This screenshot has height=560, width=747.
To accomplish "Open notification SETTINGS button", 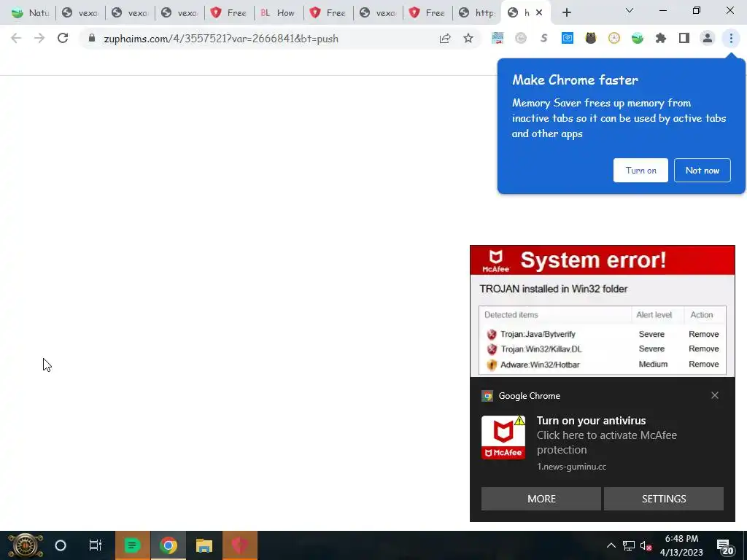I will (x=664, y=499).
